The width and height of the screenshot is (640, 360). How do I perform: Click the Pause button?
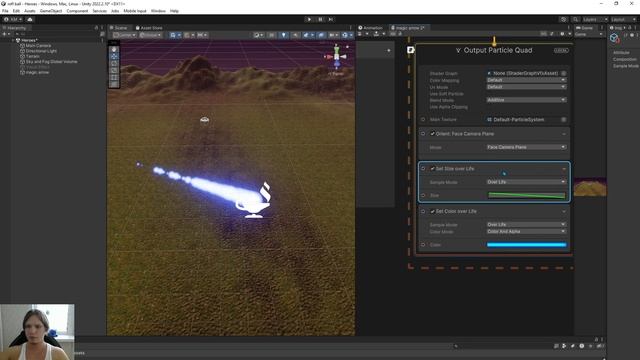tap(320, 19)
